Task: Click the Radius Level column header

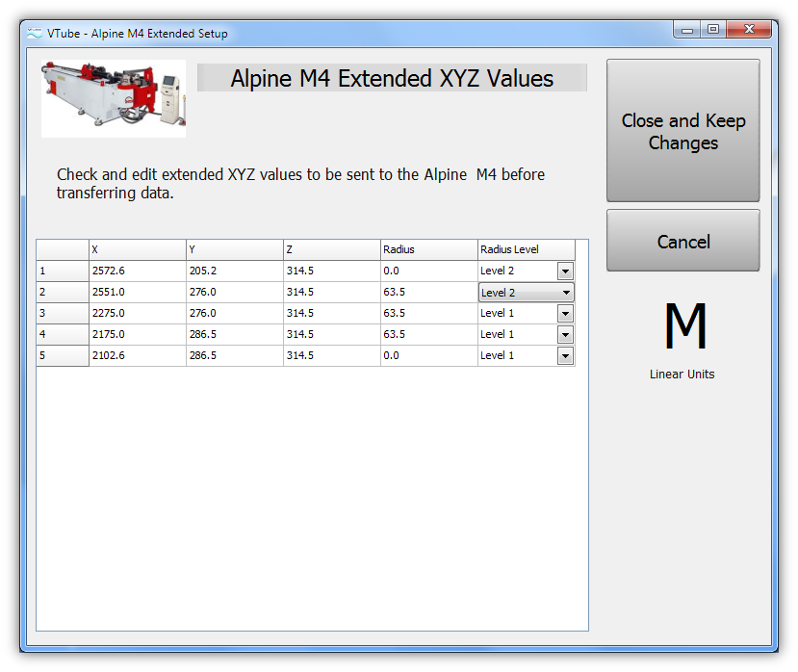Action: 526,250
